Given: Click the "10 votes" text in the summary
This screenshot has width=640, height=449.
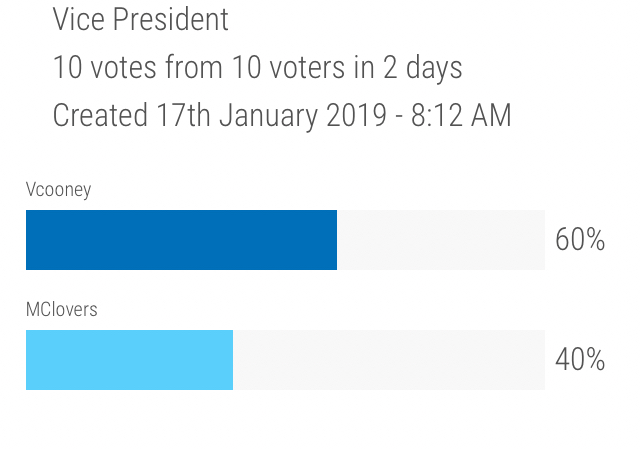Looking at the screenshot, I should click(98, 68).
